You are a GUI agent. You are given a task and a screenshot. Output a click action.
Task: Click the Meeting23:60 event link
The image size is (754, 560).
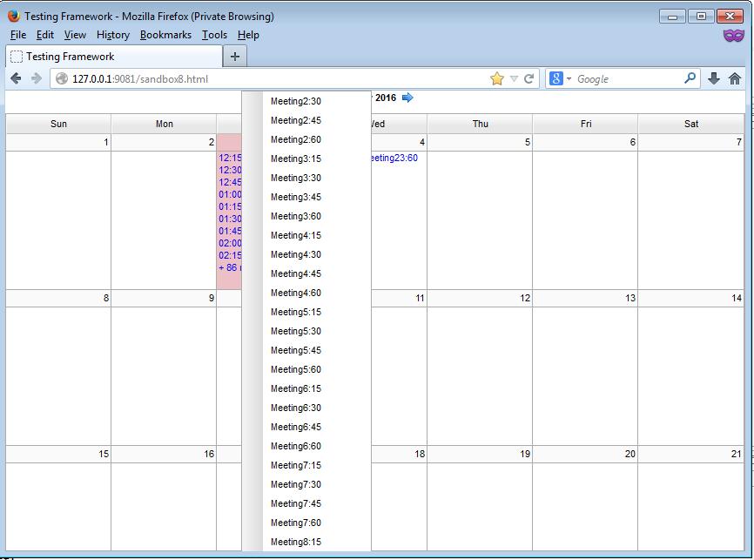[394, 158]
